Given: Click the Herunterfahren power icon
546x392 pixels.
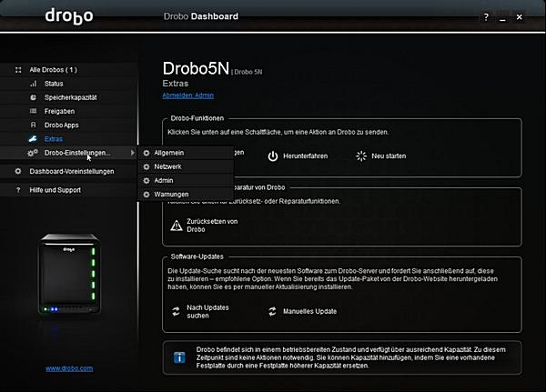Looking at the screenshot, I should click(273, 156).
